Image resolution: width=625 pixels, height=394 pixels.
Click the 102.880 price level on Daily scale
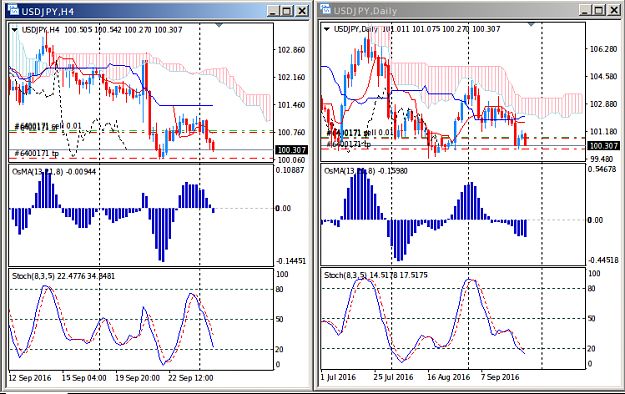pyautogui.click(x=603, y=104)
